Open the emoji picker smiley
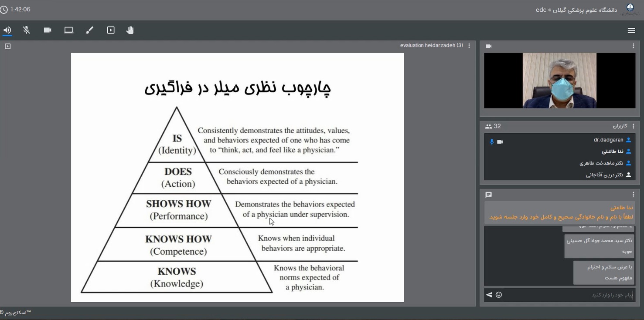644x320 pixels. click(x=499, y=295)
